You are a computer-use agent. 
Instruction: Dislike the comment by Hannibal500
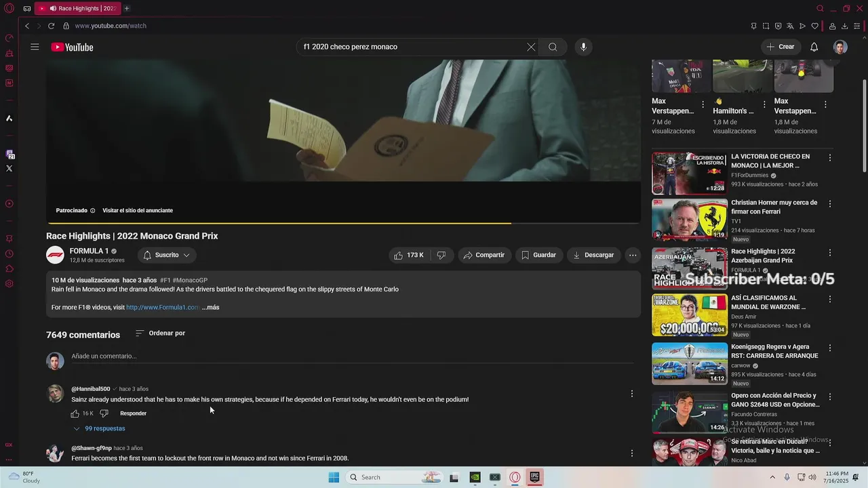104,413
